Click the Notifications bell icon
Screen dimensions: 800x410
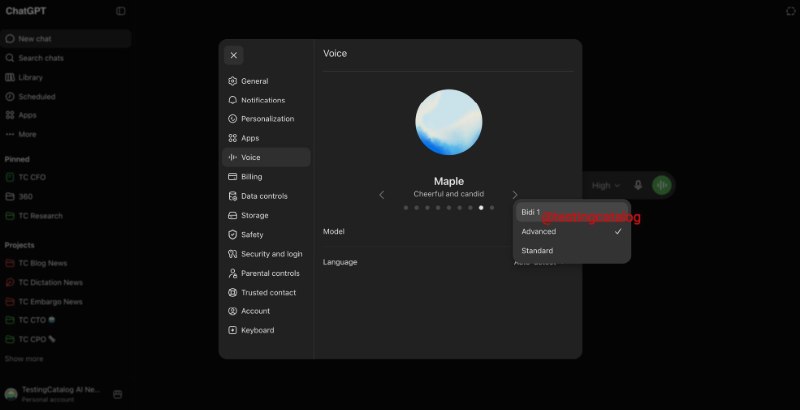pos(233,100)
